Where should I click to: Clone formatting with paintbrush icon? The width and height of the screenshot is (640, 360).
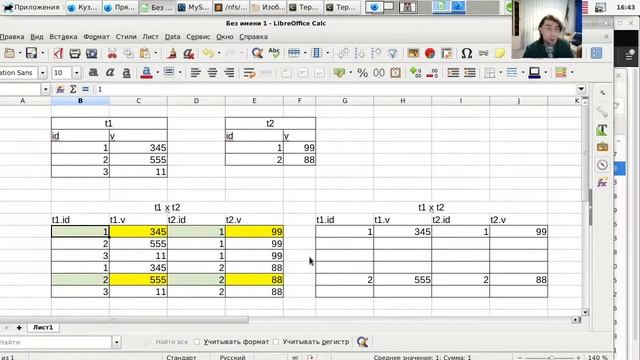pyautogui.click(x=172, y=53)
